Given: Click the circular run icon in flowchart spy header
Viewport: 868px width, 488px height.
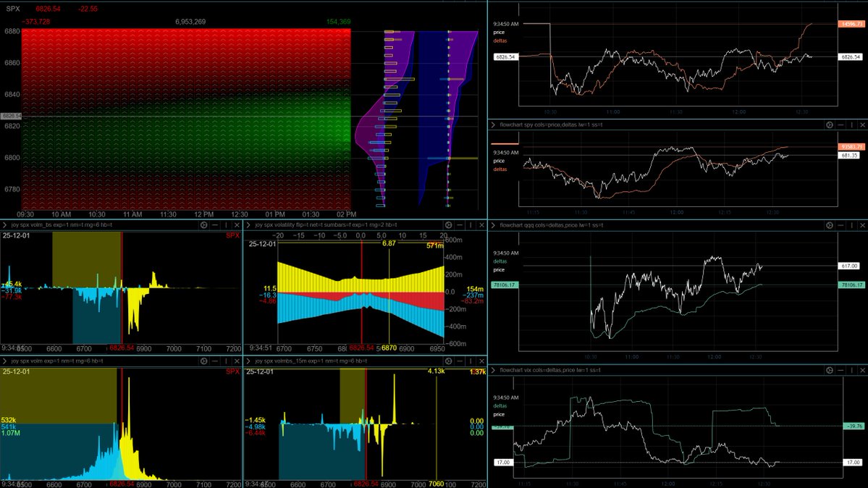Looking at the screenshot, I should click(829, 125).
